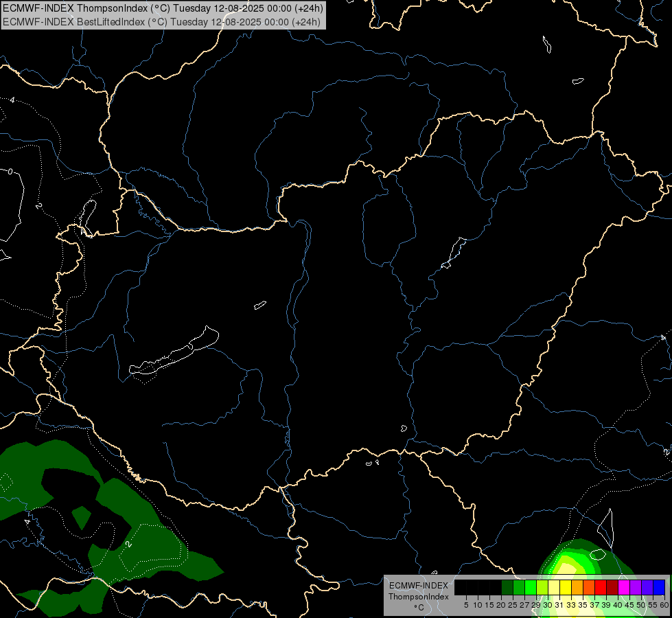
Task: Click the 'ECMWF-INDEX' label in the legend box
Action: pos(419,586)
